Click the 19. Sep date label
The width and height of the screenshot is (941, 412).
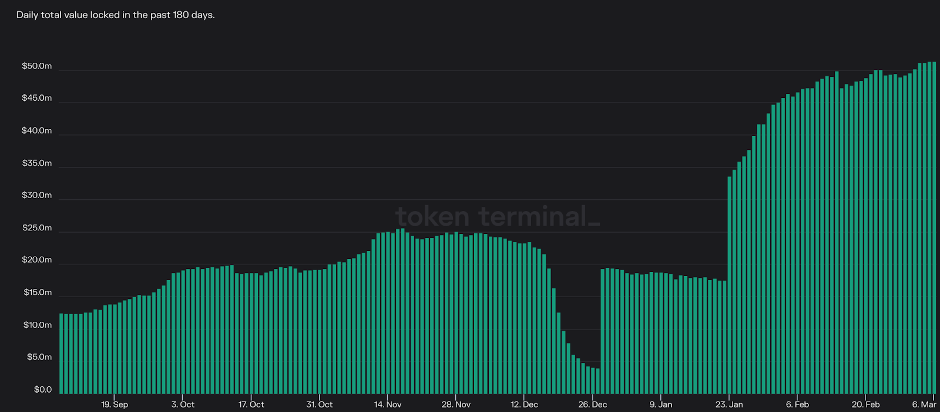[x=114, y=405]
